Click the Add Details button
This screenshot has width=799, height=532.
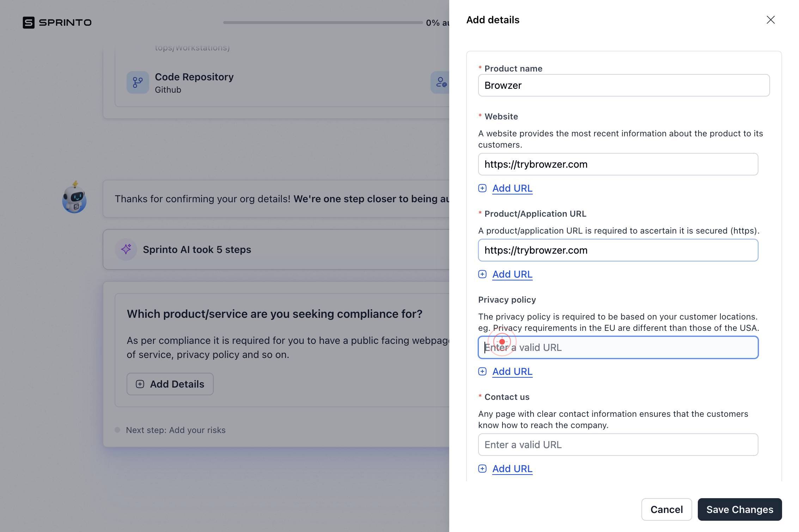tap(170, 384)
